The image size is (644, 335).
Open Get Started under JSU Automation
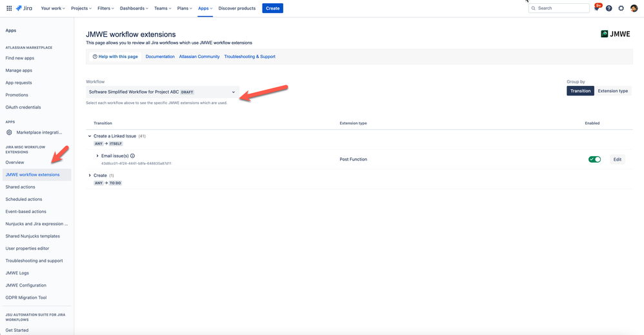17,330
